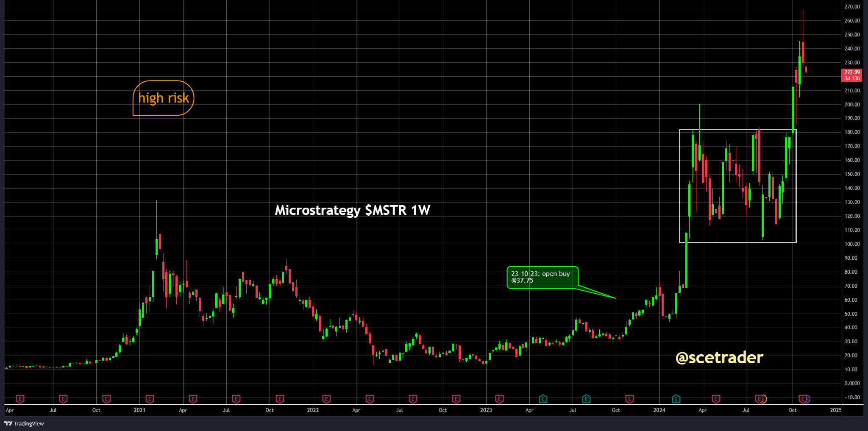Click the teal earnings marker beside Apr 2023

[543, 399]
